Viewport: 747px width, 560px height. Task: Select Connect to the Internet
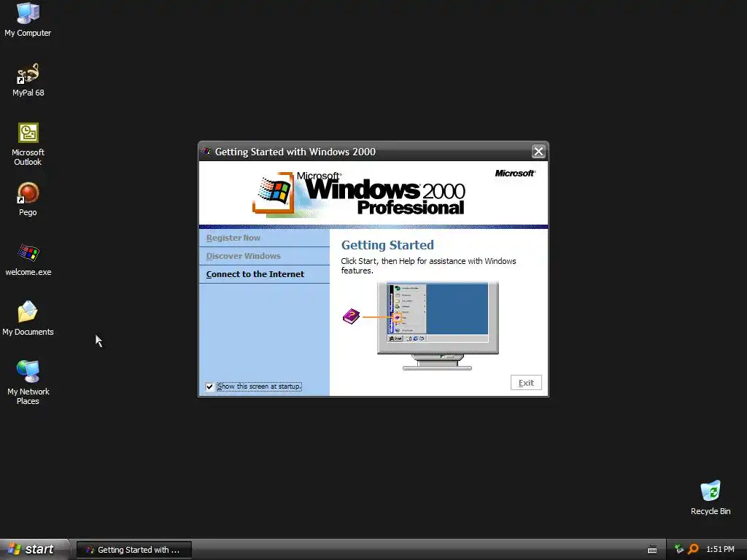[264, 274]
